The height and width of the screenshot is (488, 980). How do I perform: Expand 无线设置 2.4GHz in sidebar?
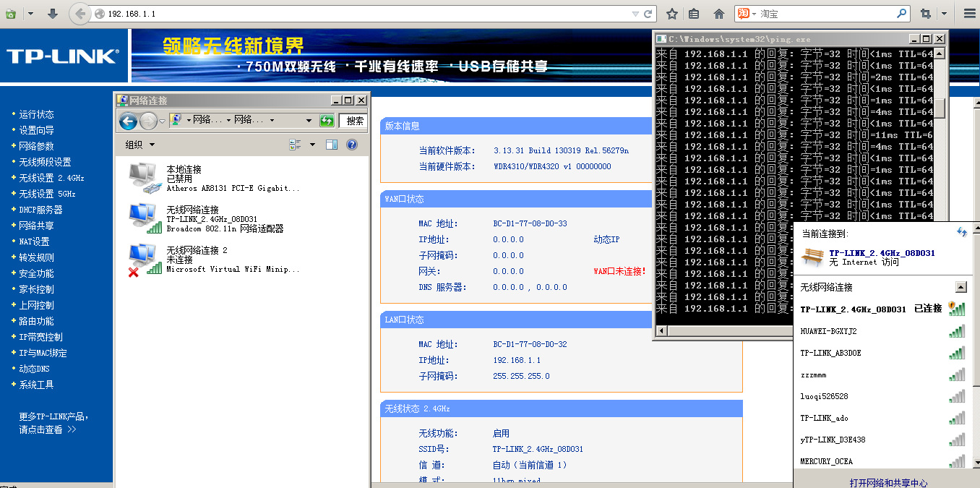(51, 178)
